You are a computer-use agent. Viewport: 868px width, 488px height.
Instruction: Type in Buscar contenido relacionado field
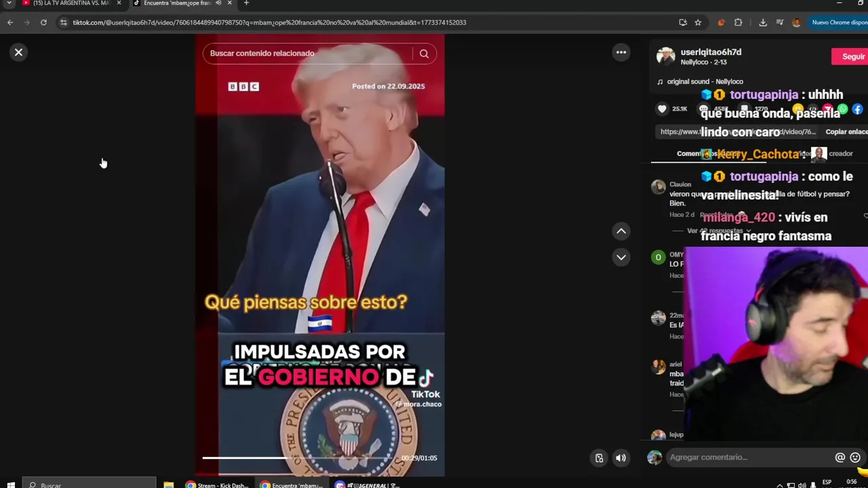309,54
